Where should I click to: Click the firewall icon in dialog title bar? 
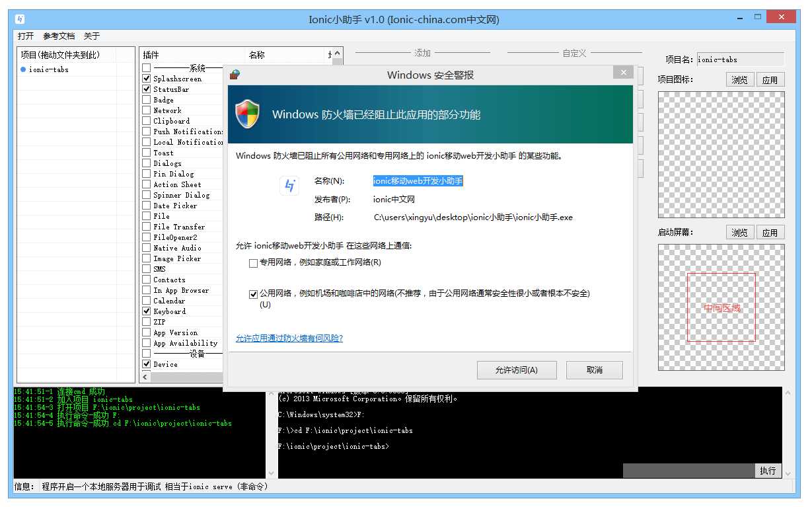click(235, 75)
